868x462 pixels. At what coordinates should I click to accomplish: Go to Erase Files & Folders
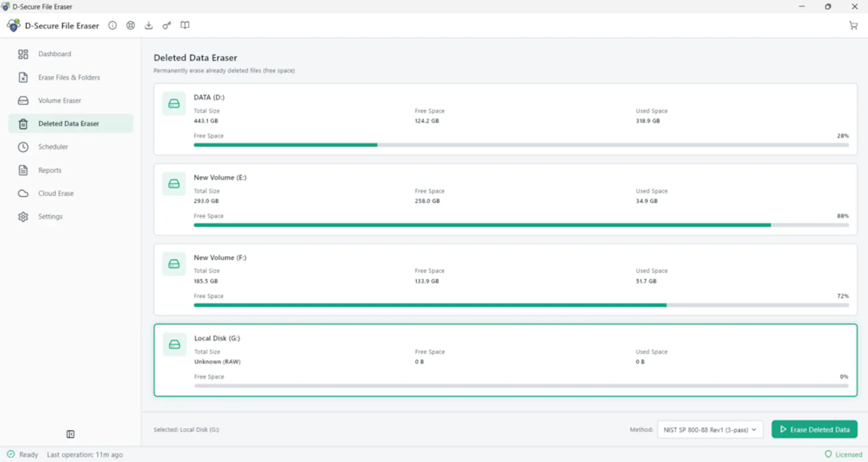point(71,78)
